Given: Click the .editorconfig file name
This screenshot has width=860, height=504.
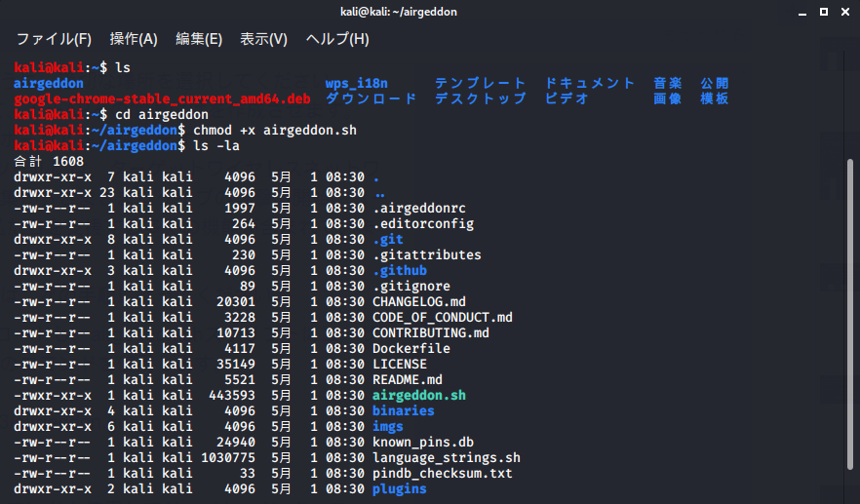Looking at the screenshot, I should point(423,224).
